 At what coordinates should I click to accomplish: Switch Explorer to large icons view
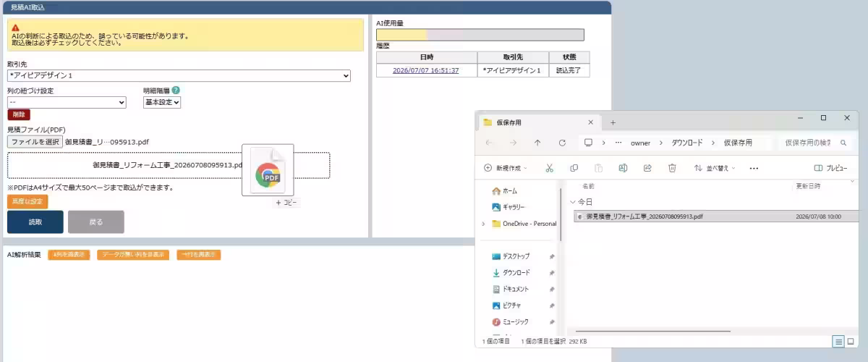851,341
